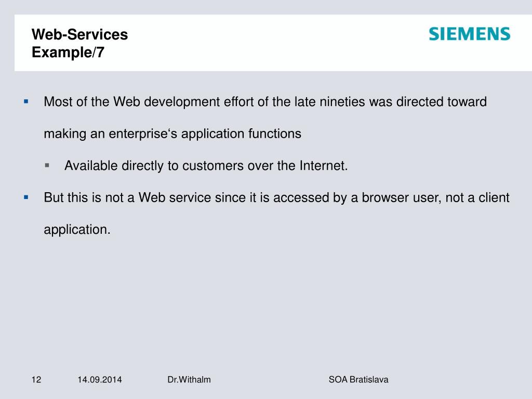This screenshot has height=399, width=532.
Task: Click the second blue bullet marker
Action: [26, 197]
